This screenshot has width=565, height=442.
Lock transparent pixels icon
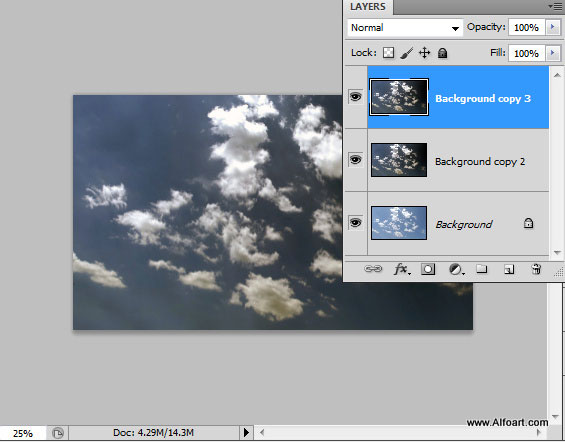[388, 53]
